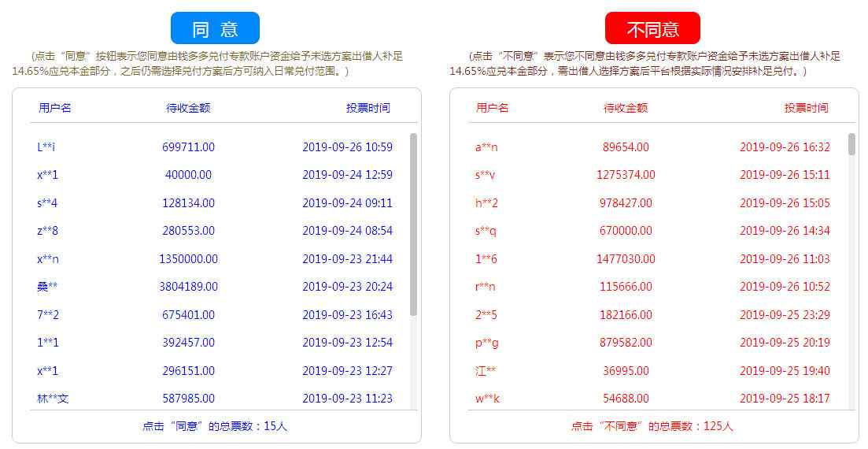Image resolution: width=868 pixels, height=449 pixels.
Task: Click 待收金额 header in agree list
Action: click(188, 108)
